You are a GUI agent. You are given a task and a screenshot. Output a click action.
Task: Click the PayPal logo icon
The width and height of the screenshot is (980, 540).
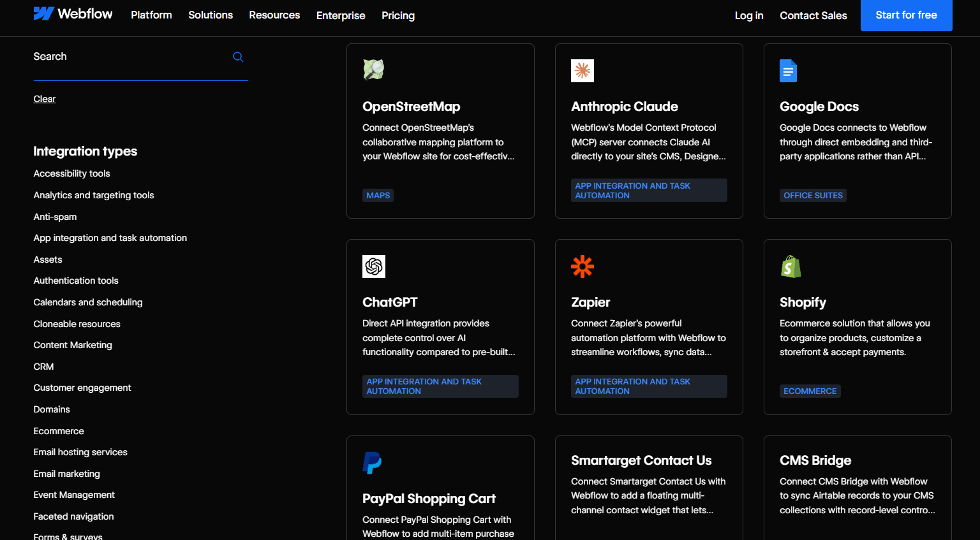pyautogui.click(x=372, y=463)
